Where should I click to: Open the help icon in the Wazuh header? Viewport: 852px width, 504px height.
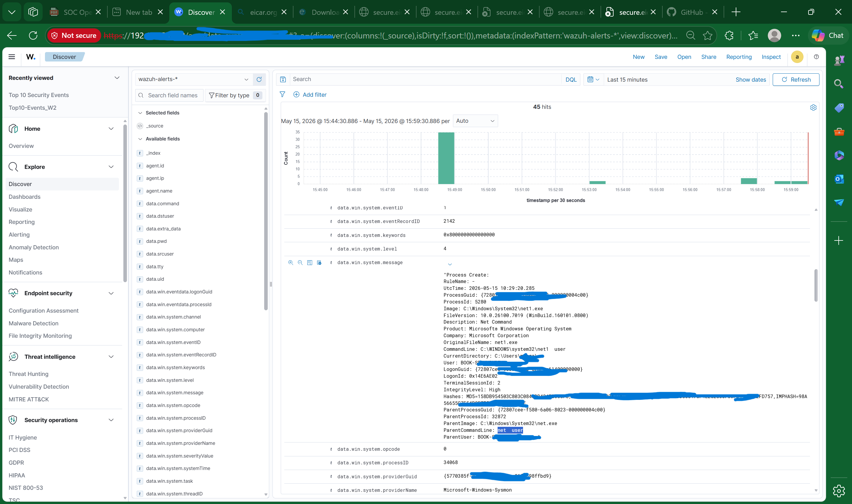[x=816, y=57]
